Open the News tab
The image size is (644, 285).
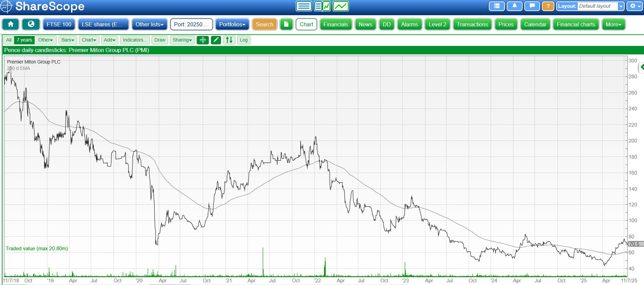[366, 24]
